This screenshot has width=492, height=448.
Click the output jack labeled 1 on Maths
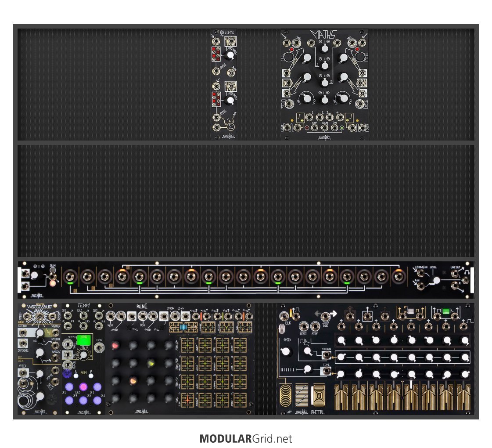(309, 117)
